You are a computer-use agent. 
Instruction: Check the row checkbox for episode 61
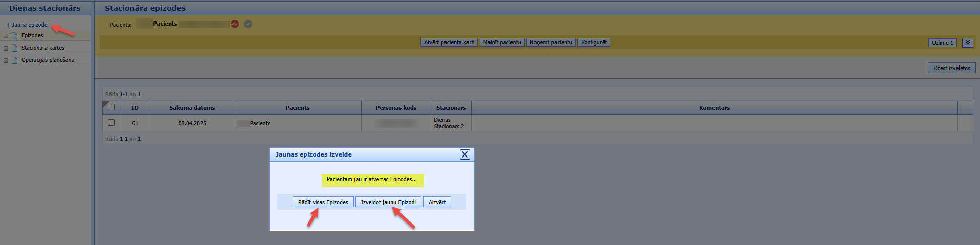point(111,123)
